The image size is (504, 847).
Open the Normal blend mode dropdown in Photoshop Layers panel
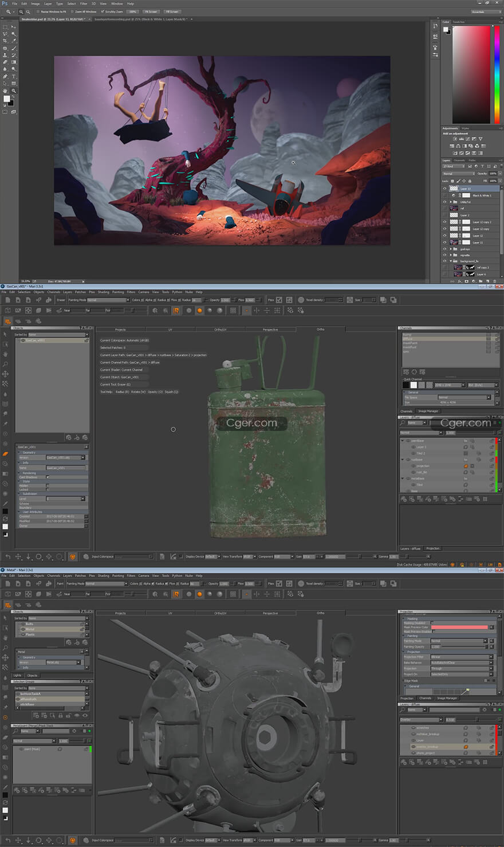coord(458,174)
